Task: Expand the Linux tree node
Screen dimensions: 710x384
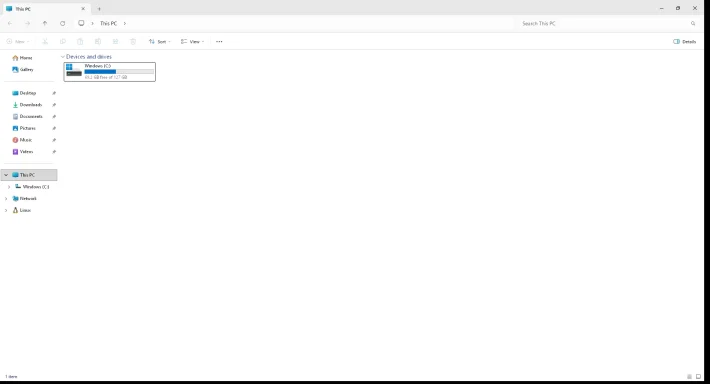Action: (6, 210)
